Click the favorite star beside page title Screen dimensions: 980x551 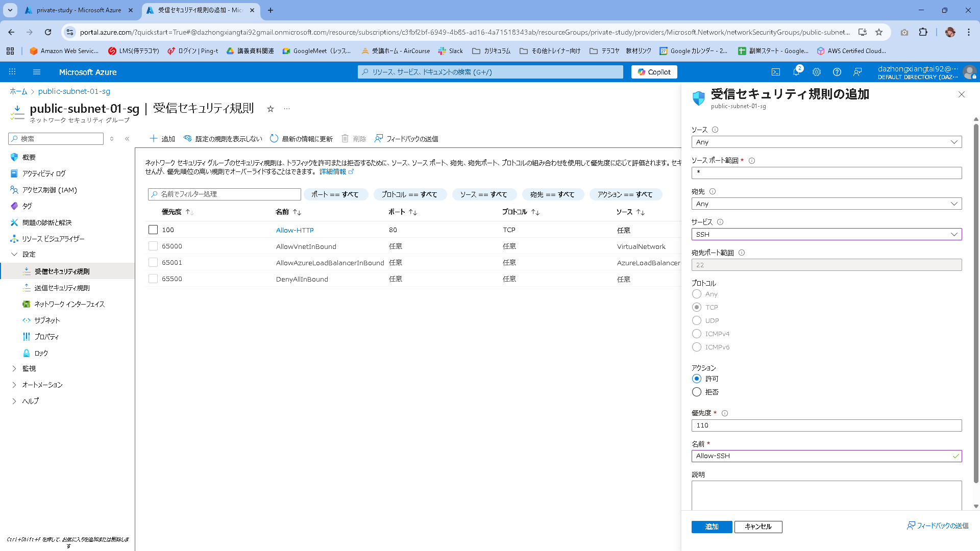tap(271, 109)
